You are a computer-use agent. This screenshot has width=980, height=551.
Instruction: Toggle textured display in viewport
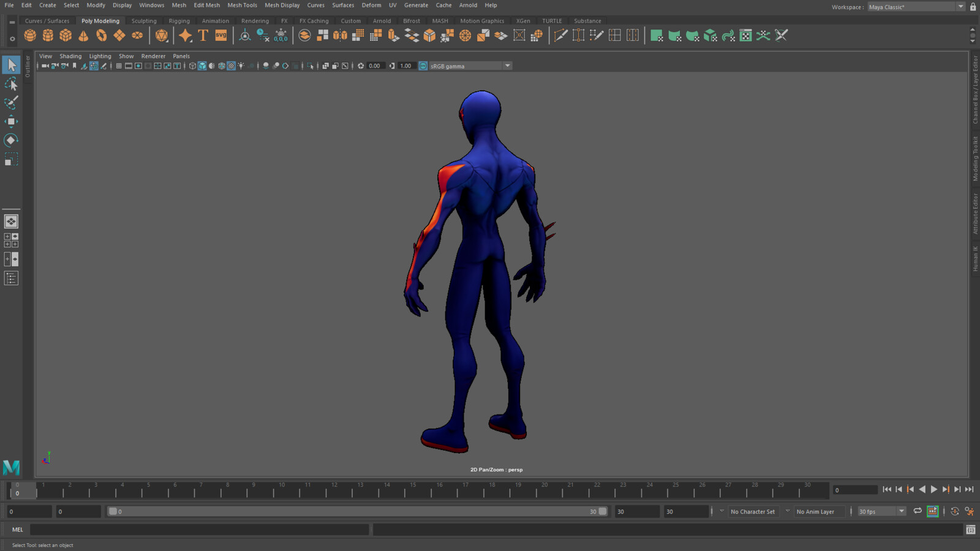232,66
